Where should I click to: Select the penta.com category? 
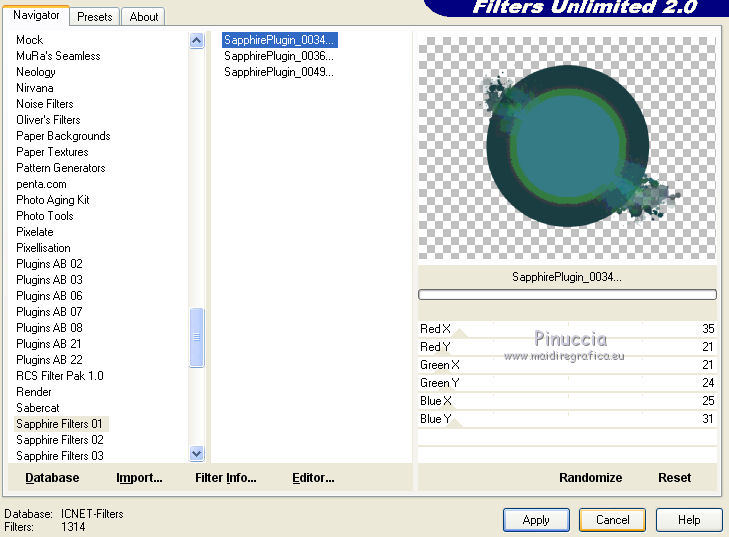pos(41,184)
